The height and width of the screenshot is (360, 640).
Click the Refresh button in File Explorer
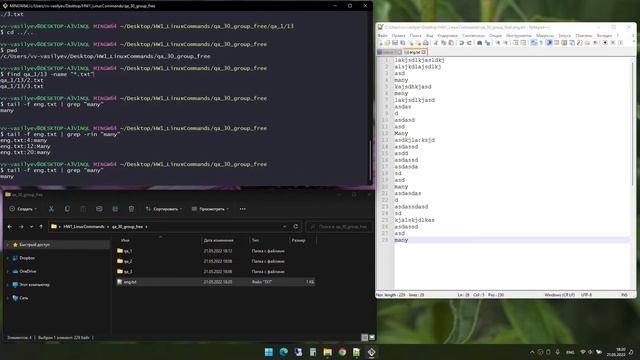coord(296,227)
